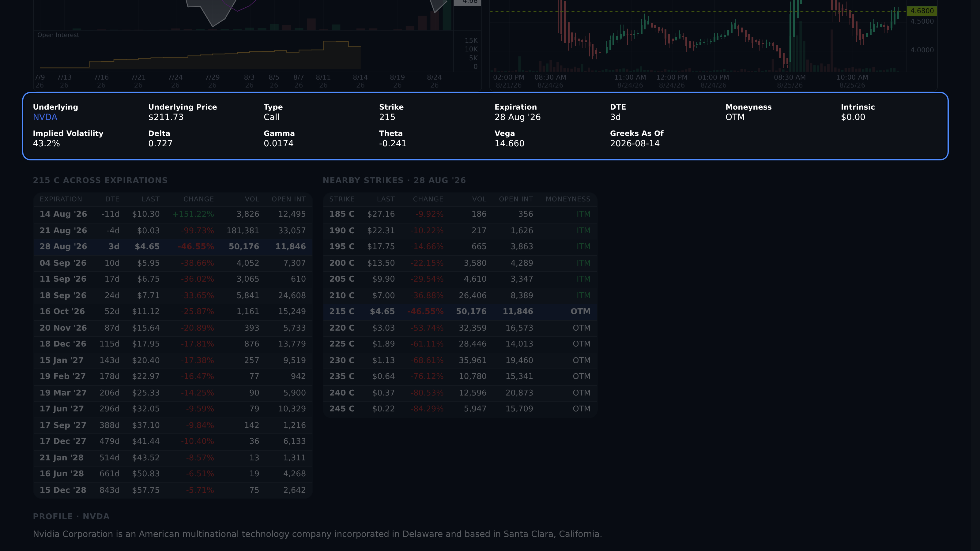
Task: Select the 21 Aug '26 expiration row
Action: click(173, 231)
